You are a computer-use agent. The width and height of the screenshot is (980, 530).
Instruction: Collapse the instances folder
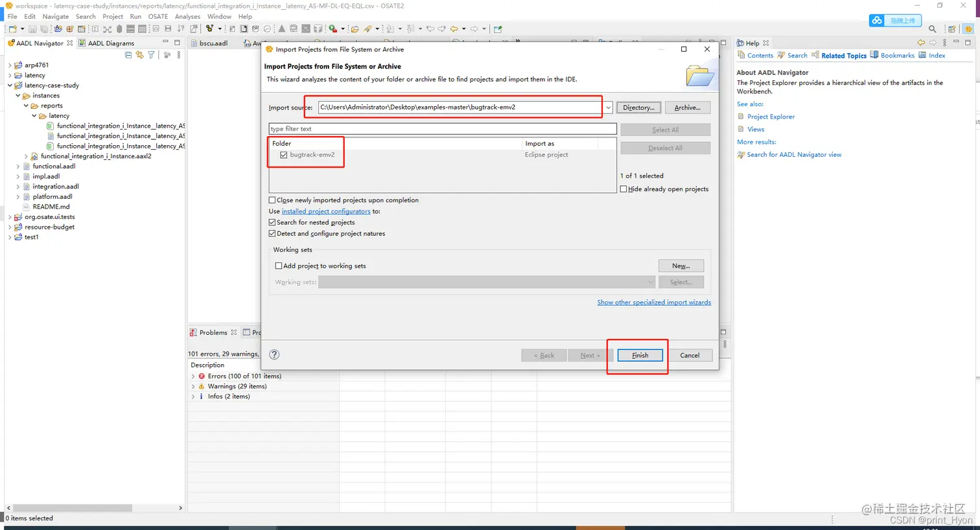point(18,96)
